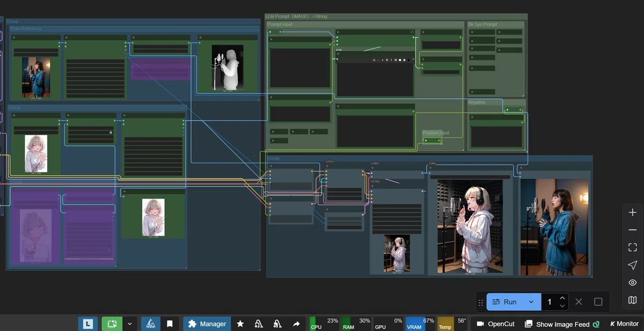Click the Pose Reference group title

pyautogui.click(x=26, y=28)
